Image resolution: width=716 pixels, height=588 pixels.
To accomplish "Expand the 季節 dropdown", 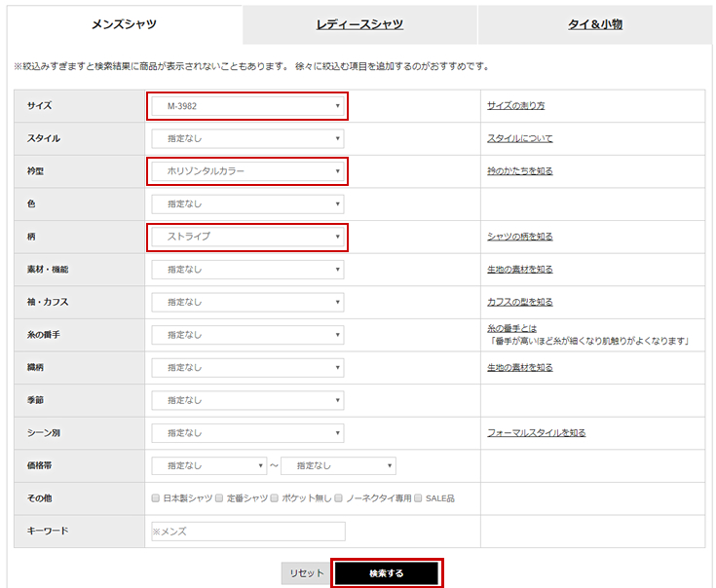I will (247, 400).
